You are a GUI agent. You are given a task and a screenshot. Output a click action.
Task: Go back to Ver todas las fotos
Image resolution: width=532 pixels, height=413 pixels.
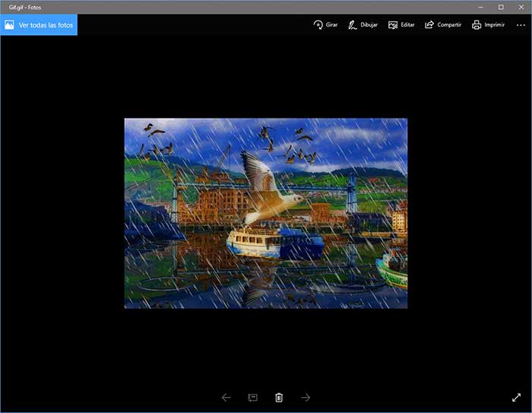pos(39,25)
